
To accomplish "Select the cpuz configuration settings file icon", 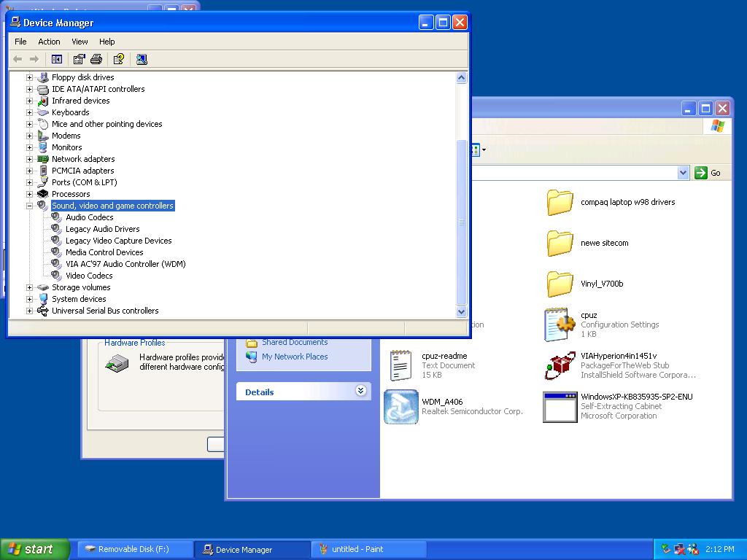I will (560, 324).
